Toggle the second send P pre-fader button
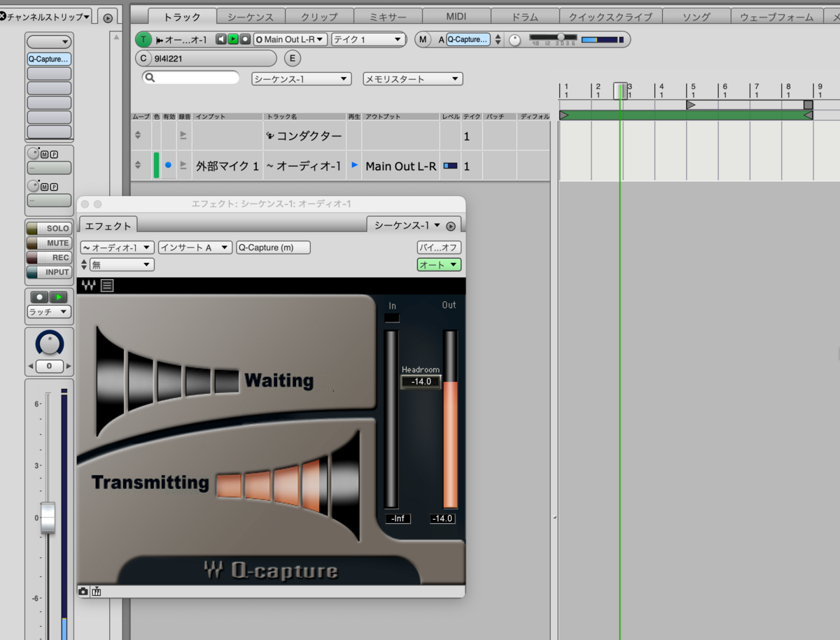The height and width of the screenshot is (640, 840). 54,187
